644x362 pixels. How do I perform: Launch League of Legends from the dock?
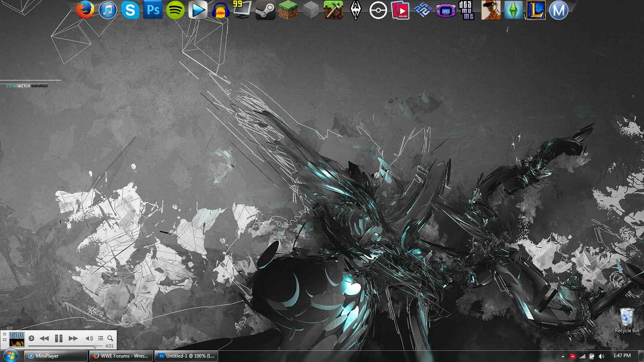point(536,10)
